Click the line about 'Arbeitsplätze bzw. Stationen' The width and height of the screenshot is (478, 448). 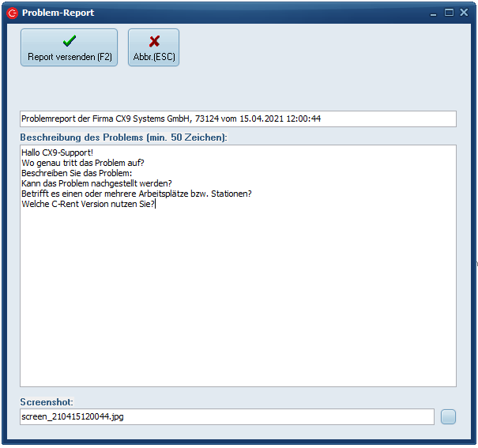pos(136,194)
